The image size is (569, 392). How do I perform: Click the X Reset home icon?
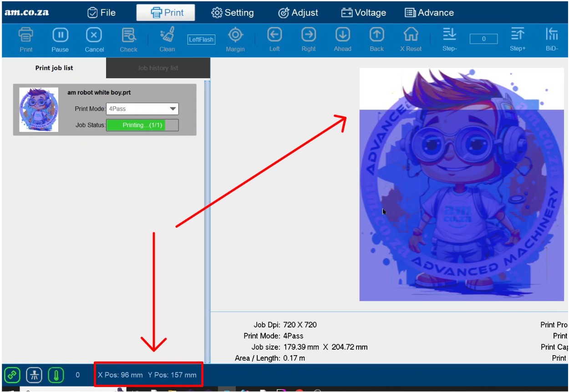[x=411, y=35]
